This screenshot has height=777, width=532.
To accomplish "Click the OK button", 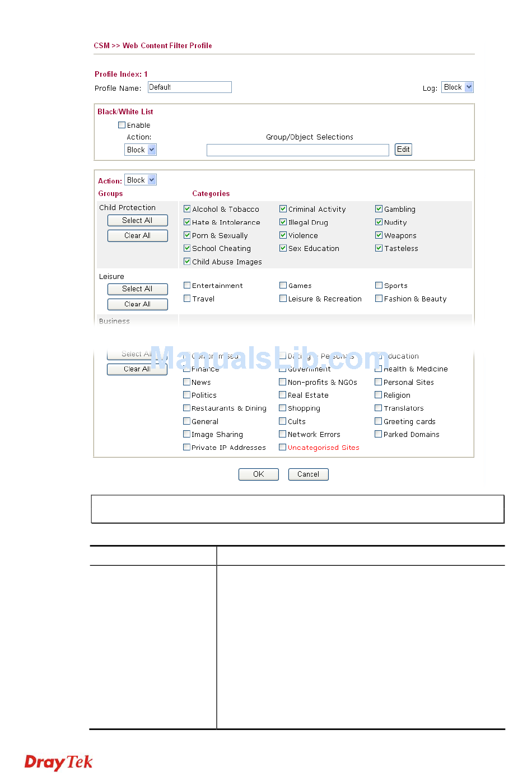I will tap(258, 474).
